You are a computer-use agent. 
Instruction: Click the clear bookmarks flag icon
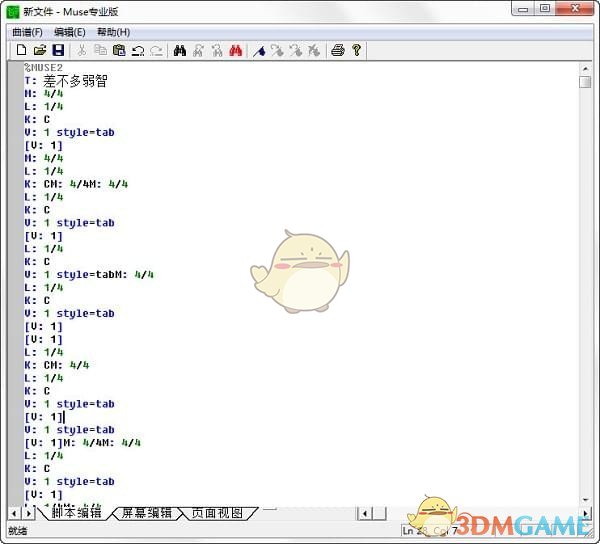(314, 50)
